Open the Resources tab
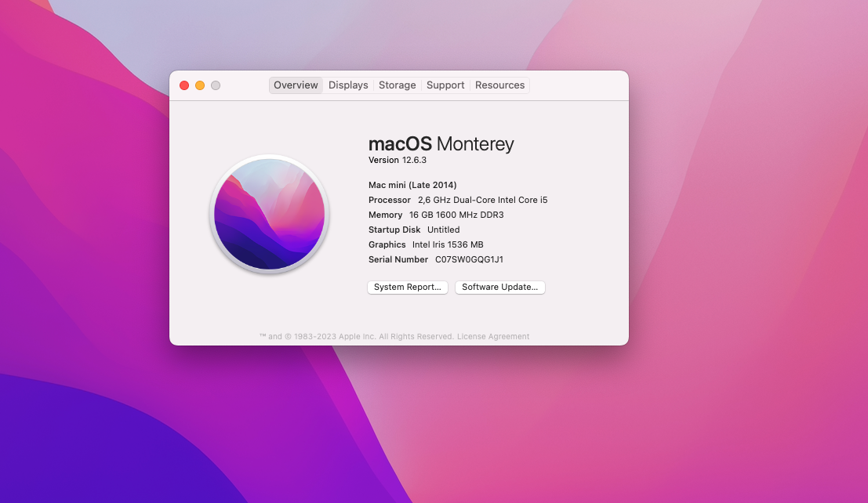 point(500,85)
